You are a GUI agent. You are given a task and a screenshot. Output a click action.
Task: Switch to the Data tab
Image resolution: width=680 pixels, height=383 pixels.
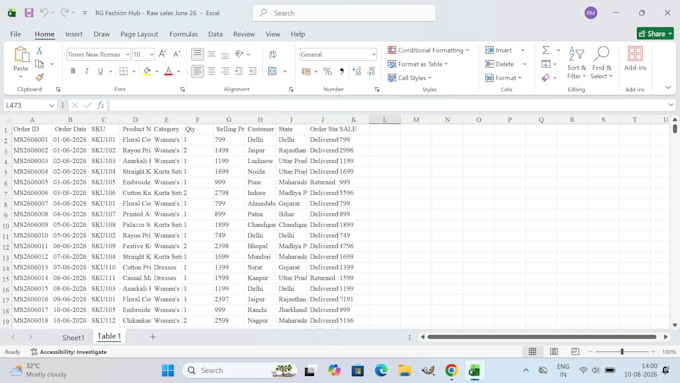(x=215, y=34)
